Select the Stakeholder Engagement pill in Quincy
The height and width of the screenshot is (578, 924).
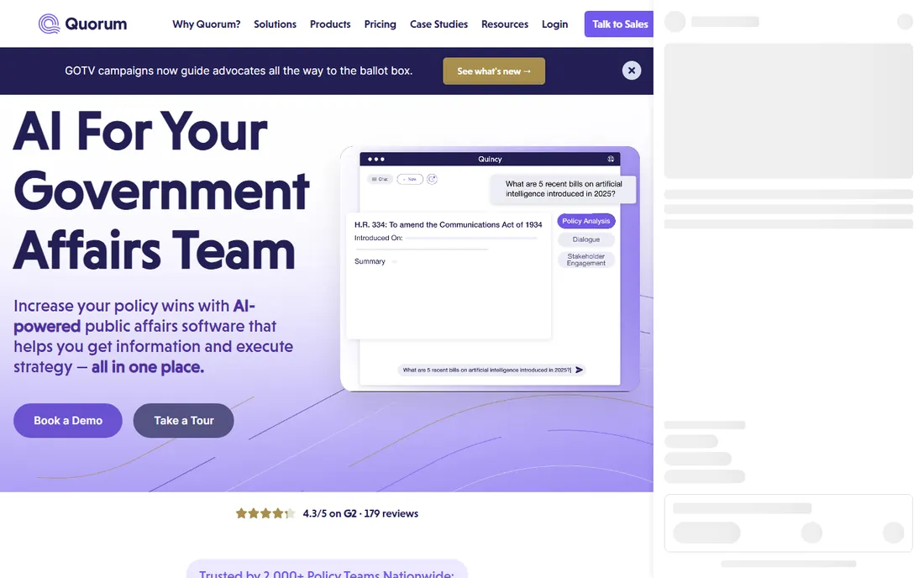pyautogui.click(x=586, y=260)
